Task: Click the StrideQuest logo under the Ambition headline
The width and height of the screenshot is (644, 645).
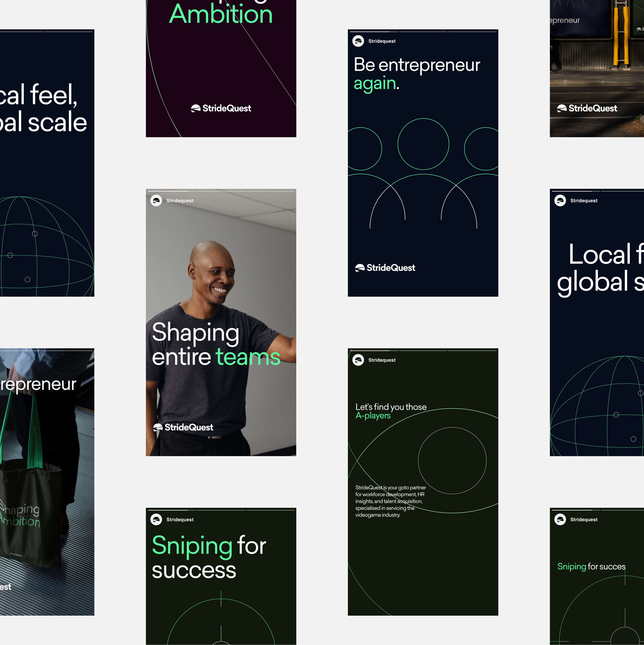Action: (x=221, y=108)
